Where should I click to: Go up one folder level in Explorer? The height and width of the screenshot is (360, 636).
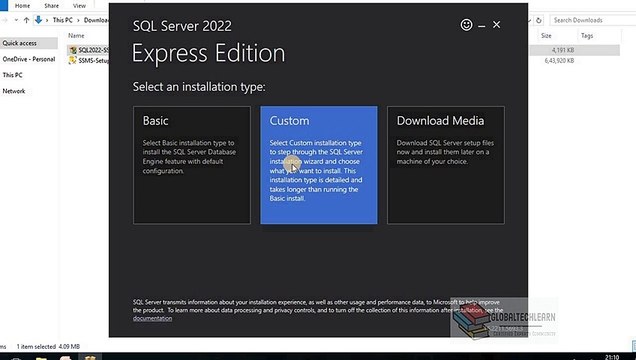click(26, 20)
